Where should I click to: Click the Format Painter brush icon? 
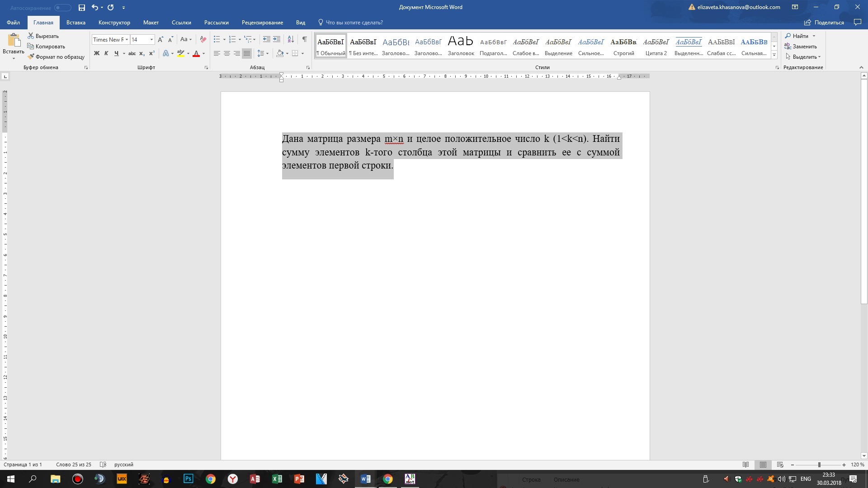(x=31, y=57)
